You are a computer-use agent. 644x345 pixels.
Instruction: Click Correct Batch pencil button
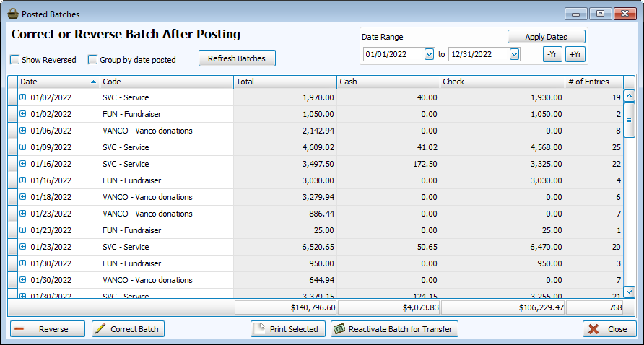tap(128, 329)
